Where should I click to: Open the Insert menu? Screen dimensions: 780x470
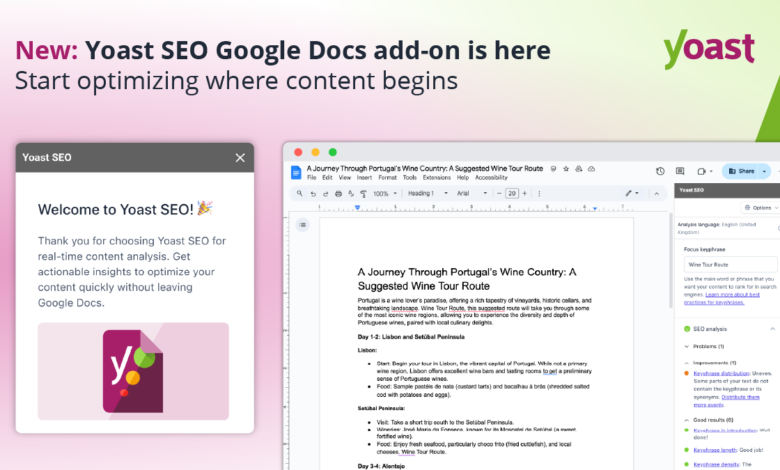click(364, 178)
